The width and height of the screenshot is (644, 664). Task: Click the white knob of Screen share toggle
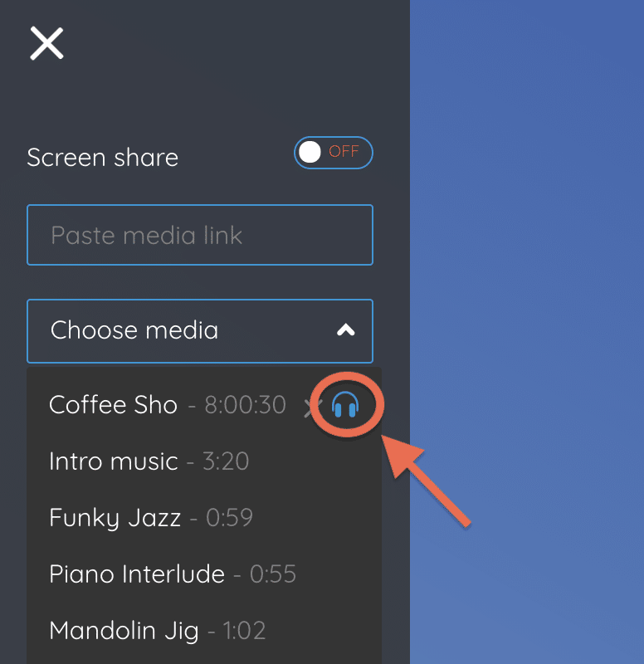(310, 152)
